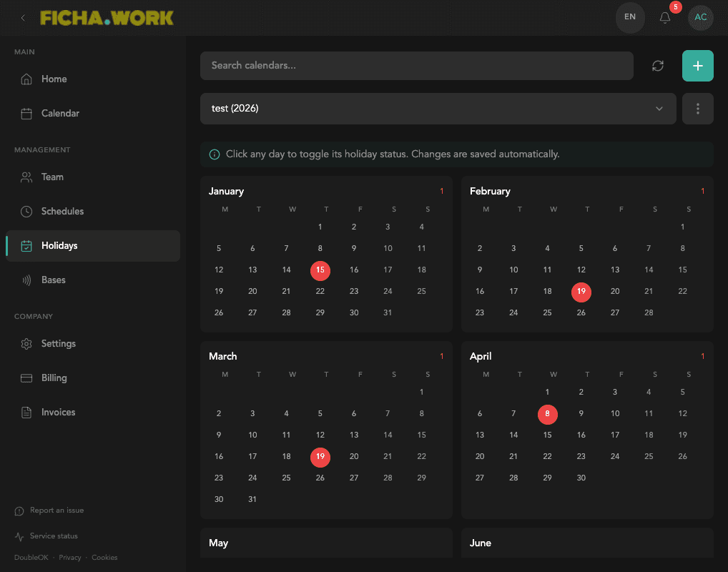Click the info icon in the hint banner

coord(215,154)
